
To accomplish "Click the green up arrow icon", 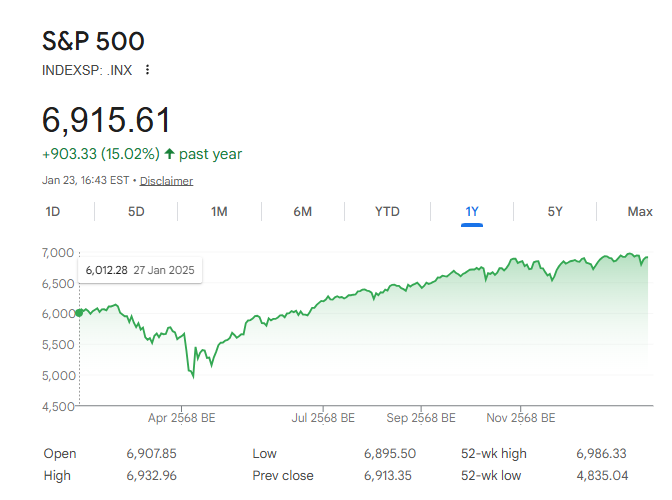I will pyautogui.click(x=169, y=154).
